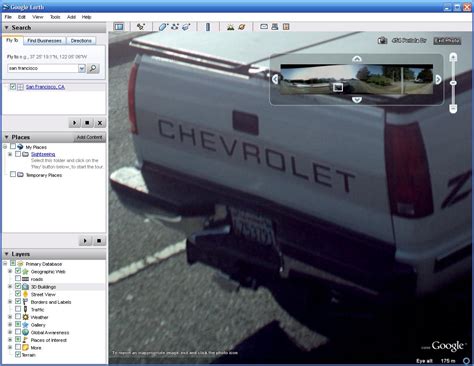Open the Sightseeing link in Places
Image resolution: width=474 pixels, height=366 pixels.
click(x=43, y=154)
